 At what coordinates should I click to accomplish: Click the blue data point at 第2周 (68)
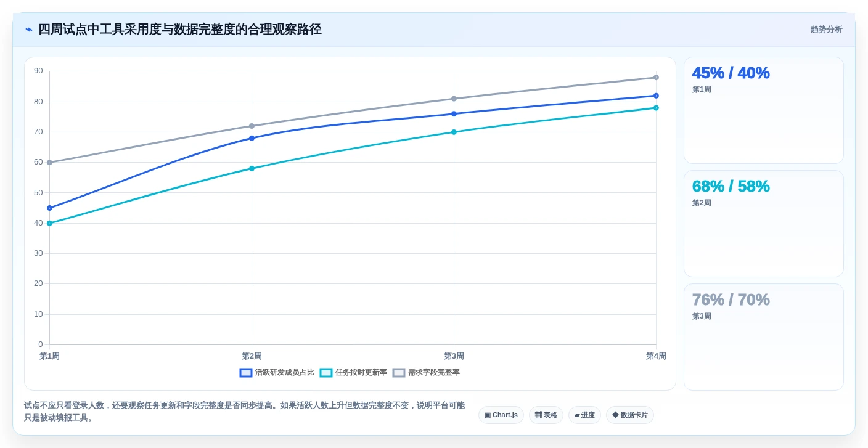pos(252,138)
